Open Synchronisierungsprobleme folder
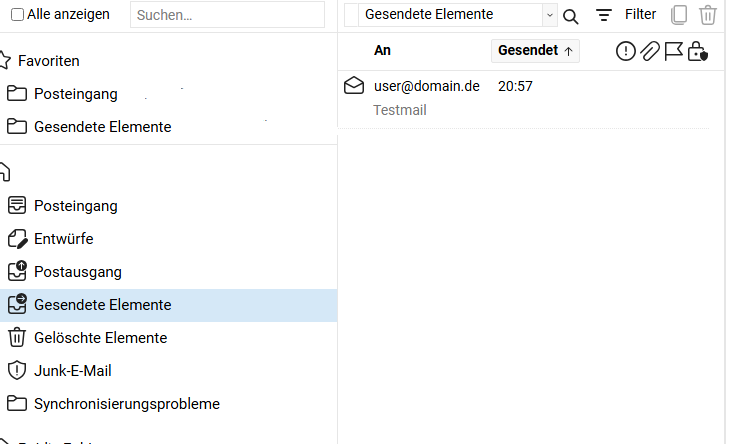The height and width of the screenshot is (444, 737). coord(126,404)
